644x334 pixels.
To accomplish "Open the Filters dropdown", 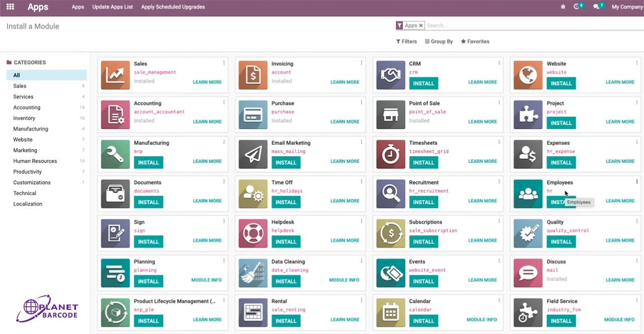I will tap(407, 42).
